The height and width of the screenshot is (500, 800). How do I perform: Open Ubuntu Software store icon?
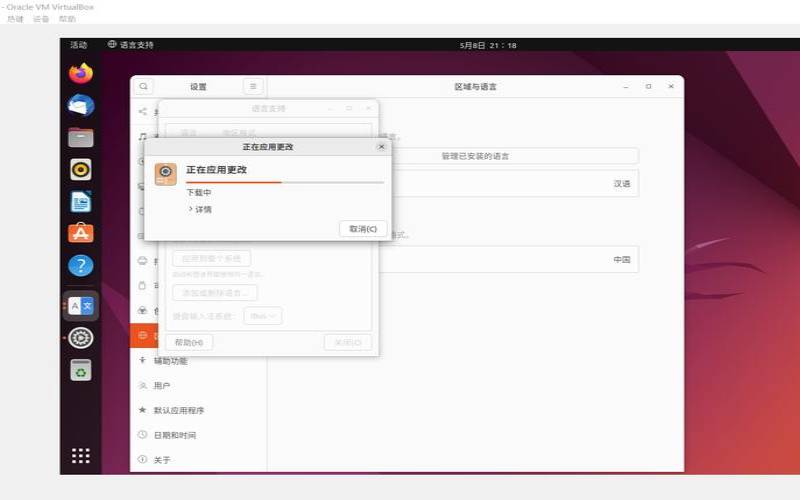tap(81, 233)
